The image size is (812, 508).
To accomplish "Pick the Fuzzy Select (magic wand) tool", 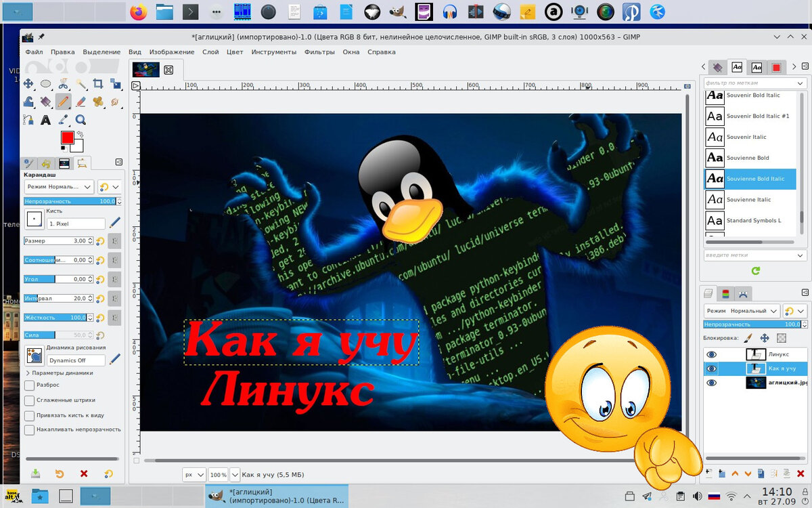I will click(81, 84).
